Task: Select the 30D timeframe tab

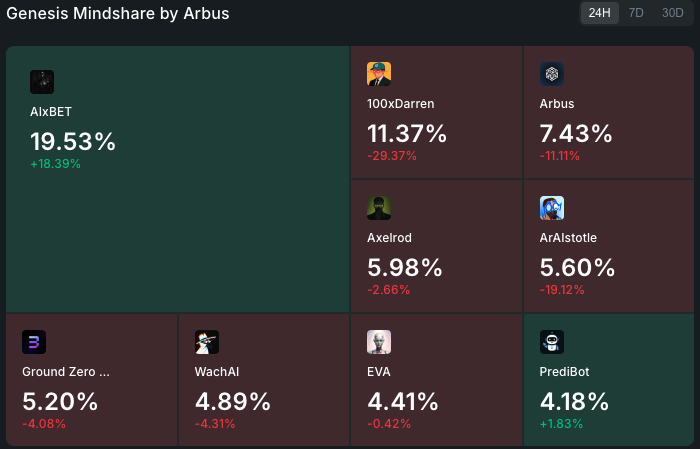Action: click(x=672, y=13)
